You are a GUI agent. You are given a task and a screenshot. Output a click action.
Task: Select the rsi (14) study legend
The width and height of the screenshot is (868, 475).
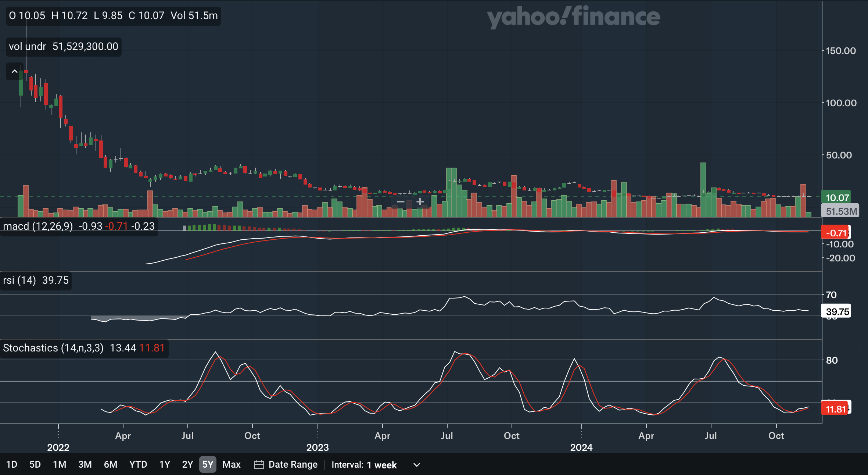point(19,281)
